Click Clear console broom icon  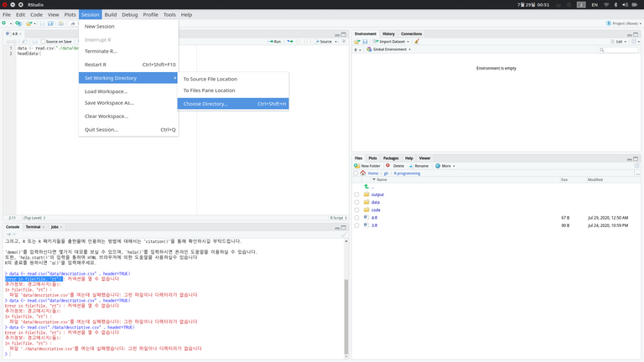coord(343,235)
